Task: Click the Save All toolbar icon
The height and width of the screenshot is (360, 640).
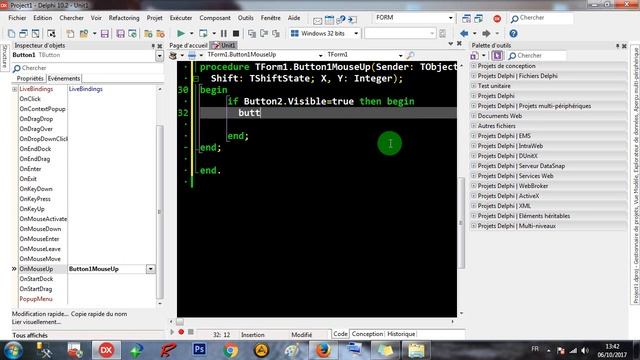Action: [x=120, y=33]
